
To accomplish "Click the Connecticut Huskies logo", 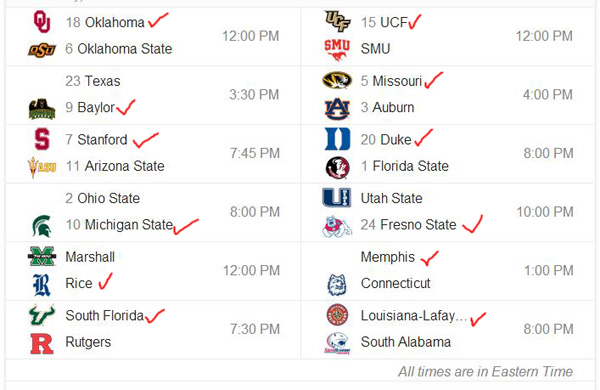I will (337, 285).
